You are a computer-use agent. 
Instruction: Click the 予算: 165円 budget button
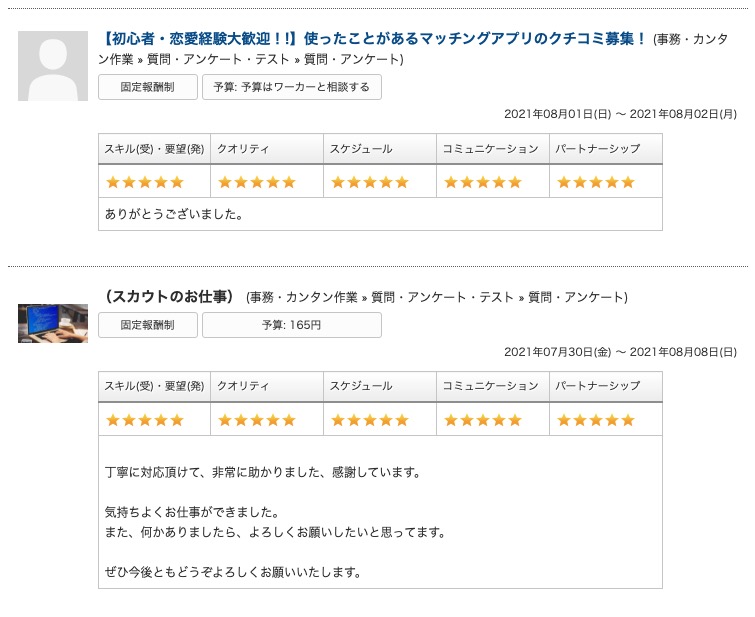click(x=291, y=325)
